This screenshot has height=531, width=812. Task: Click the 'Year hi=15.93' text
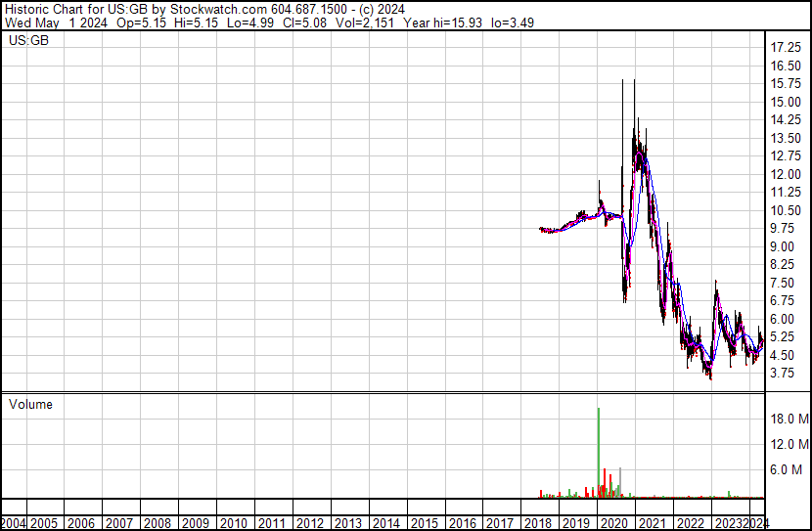pyautogui.click(x=443, y=22)
